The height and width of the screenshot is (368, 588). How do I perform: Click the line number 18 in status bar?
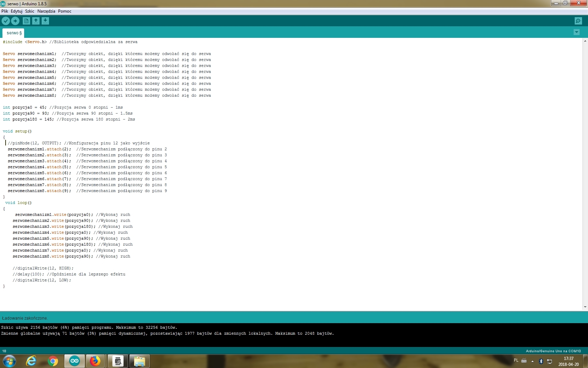pyautogui.click(x=4, y=351)
